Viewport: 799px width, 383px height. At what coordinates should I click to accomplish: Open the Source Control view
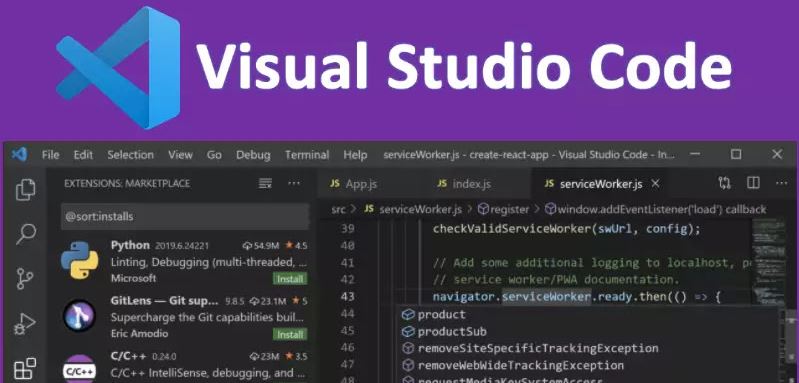pyautogui.click(x=24, y=279)
